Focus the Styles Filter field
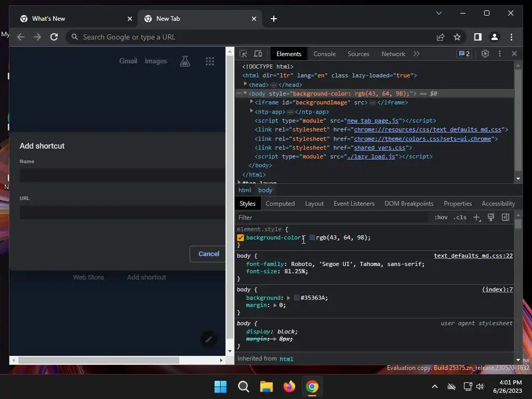 332,218
